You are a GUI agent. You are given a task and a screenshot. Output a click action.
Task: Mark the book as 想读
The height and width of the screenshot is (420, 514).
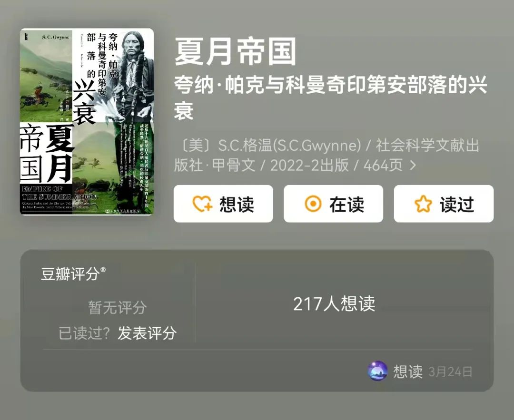pyautogui.click(x=223, y=204)
